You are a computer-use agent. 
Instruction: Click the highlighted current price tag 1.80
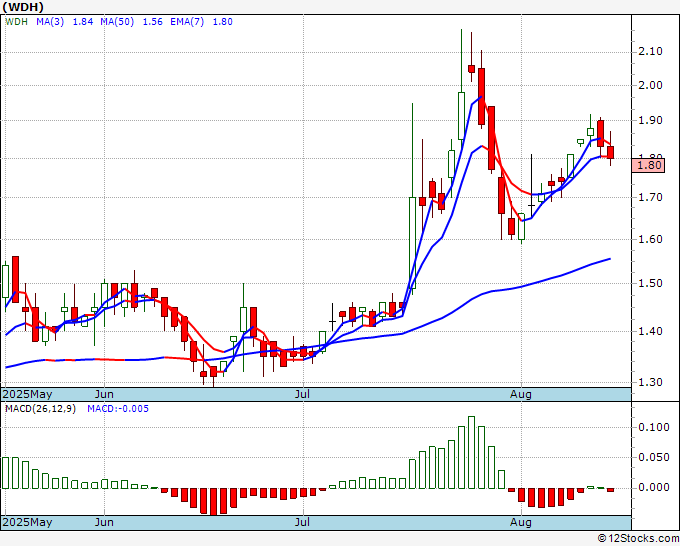coord(648,165)
